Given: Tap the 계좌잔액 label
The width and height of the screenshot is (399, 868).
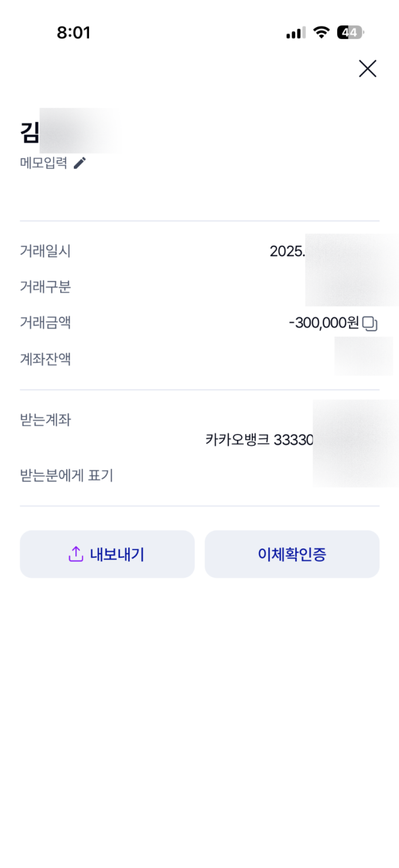Looking at the screenshot, I should [45, 359].
